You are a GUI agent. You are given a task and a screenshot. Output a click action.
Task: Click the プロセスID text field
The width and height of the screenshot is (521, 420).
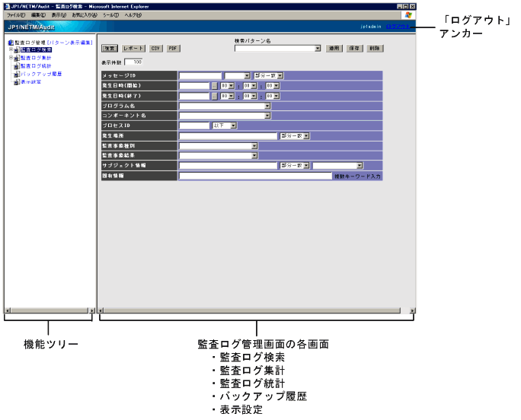195,126
